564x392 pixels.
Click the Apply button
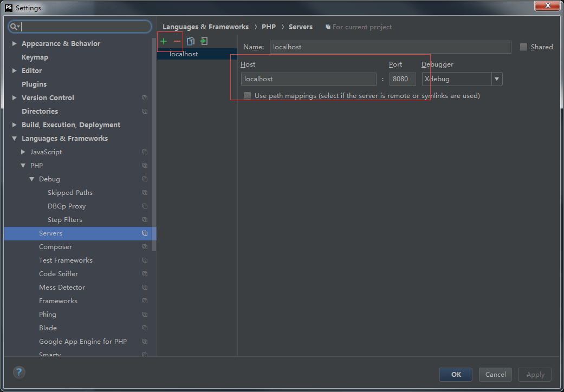click(x=535, y=374)
